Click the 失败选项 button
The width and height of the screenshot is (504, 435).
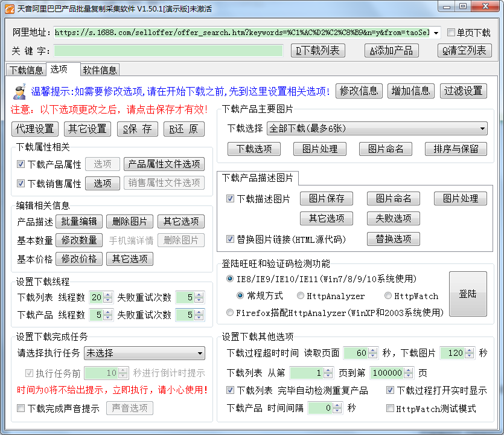[394, 219]
